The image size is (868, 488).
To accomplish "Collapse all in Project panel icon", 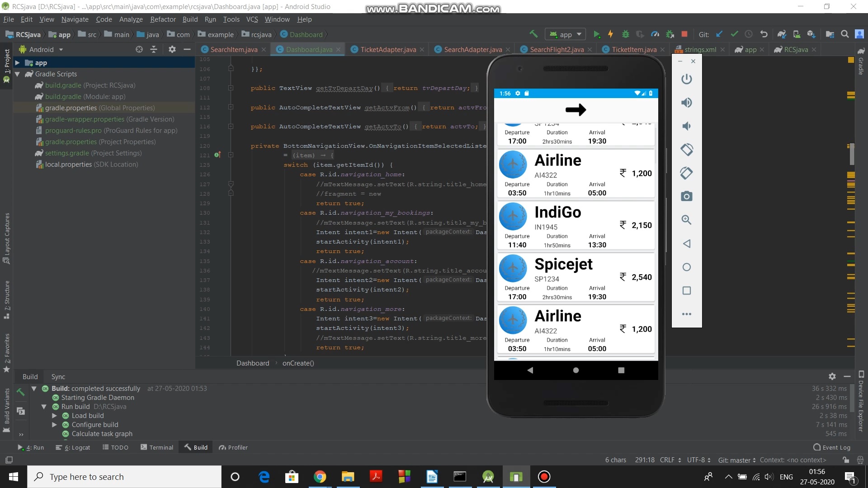I will click(x=154, y=49).
